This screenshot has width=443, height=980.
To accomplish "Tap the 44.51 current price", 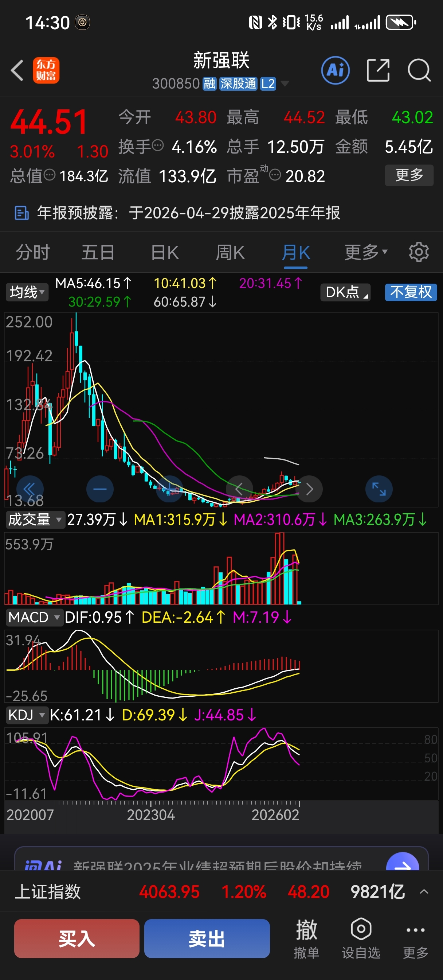I will (x=49, y=122).
